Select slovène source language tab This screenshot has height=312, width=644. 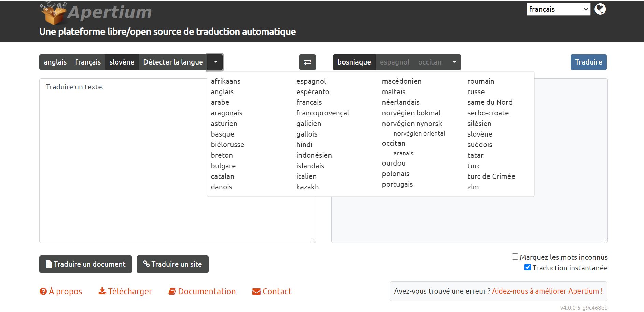122,62
